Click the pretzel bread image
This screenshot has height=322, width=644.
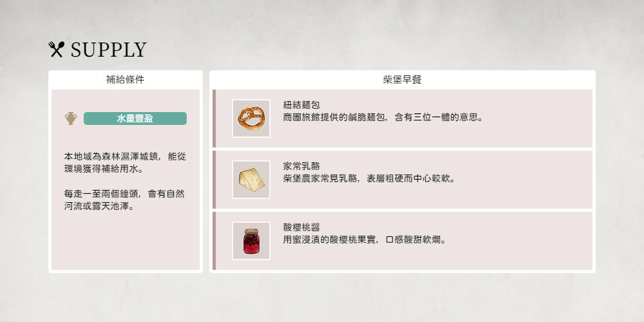click(x=251, y=118)
